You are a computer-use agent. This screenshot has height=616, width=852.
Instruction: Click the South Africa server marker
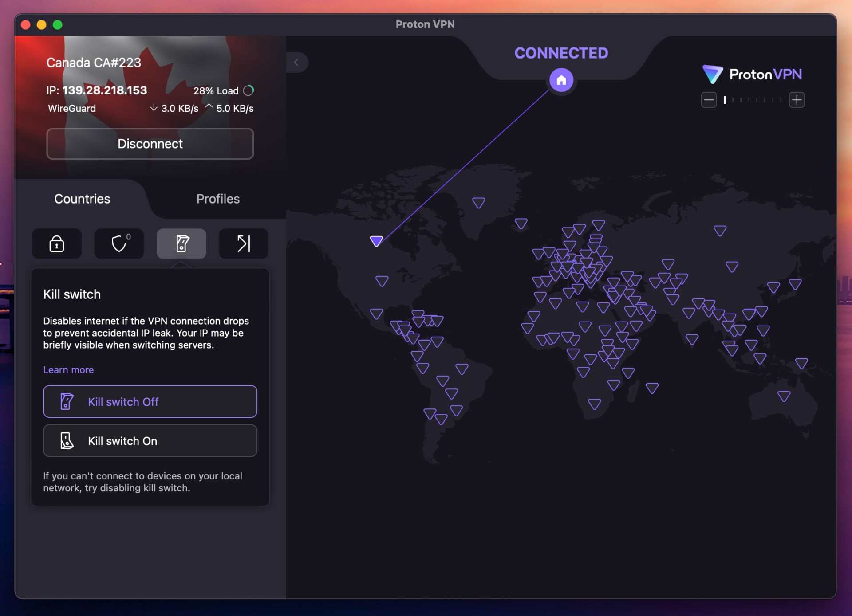tap(595, 404)
